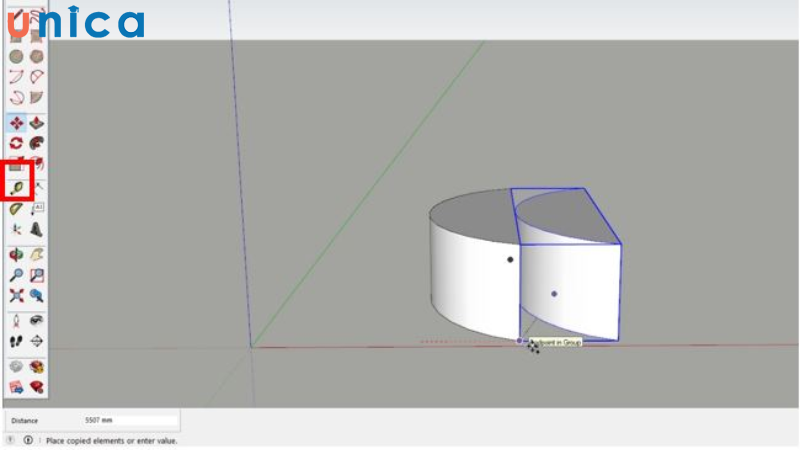Select the Walk footprints tool
The width and height of the screenshot is (800, 450).
coord(16,341)
